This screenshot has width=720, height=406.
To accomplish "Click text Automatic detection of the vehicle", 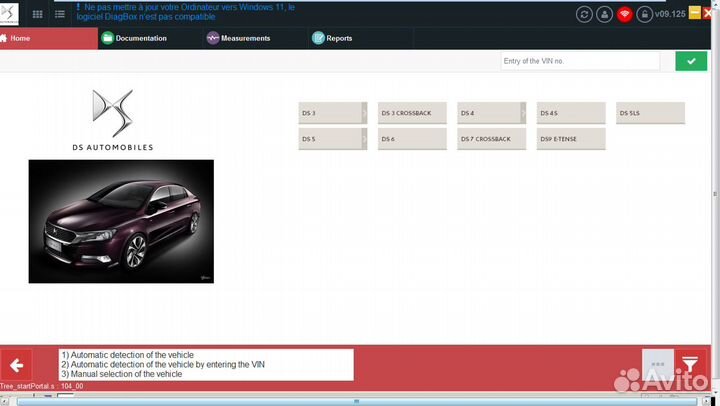I will pos(132,355).
